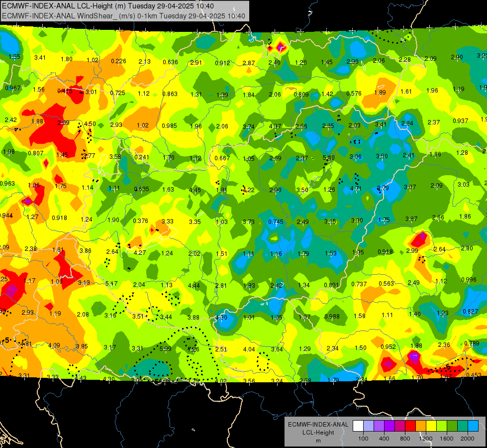Click the dark green legend swatch
This screenshot has height=448, width=487.
click(452, 426)
